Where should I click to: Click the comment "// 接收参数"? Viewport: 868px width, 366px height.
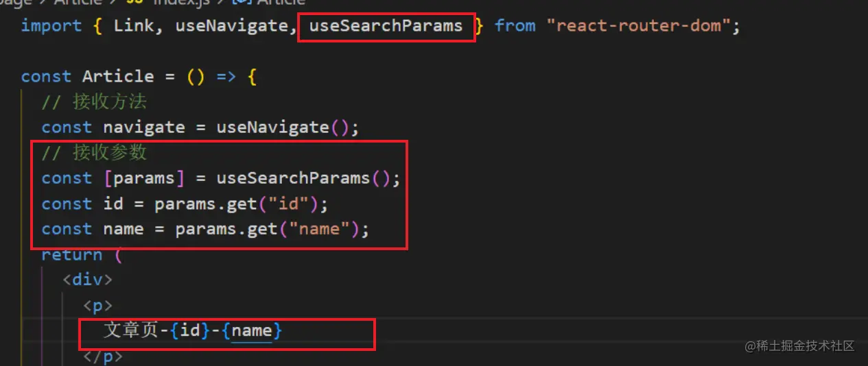pos(94,152)
